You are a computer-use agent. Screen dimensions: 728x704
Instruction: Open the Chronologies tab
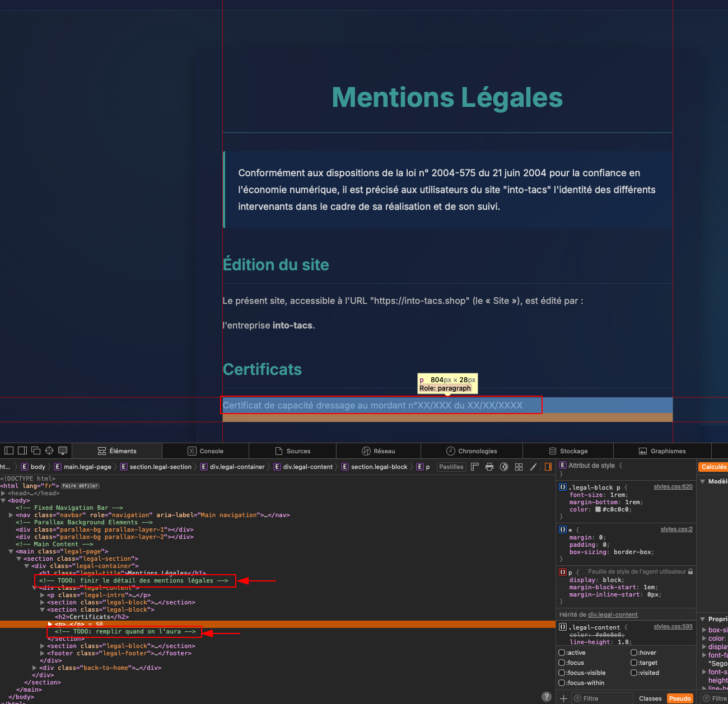(472, 451)
